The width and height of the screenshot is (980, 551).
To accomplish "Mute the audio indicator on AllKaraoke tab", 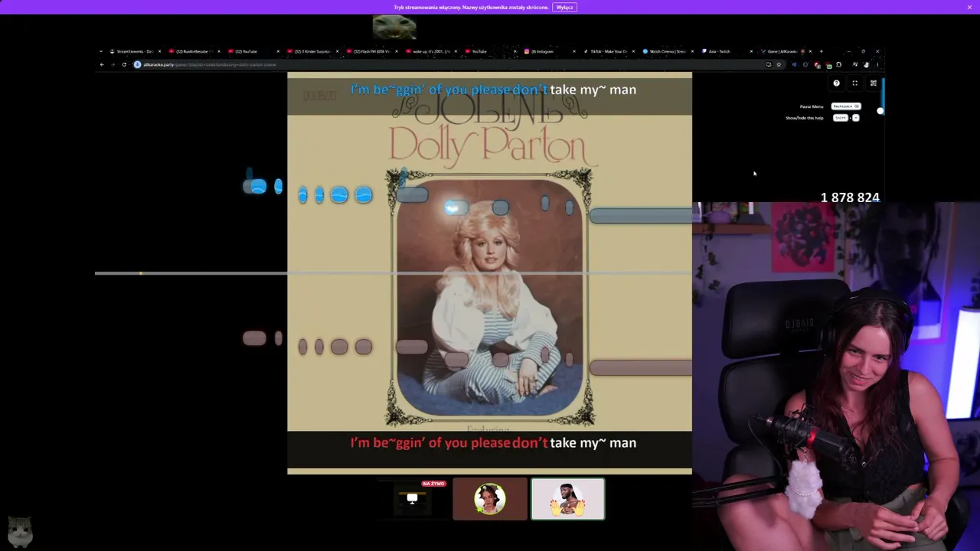I will [x=802, y=51].
